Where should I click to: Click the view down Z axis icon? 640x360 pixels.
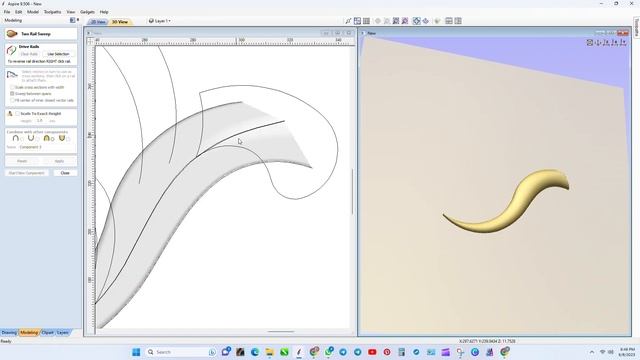[x=615, y=42]
